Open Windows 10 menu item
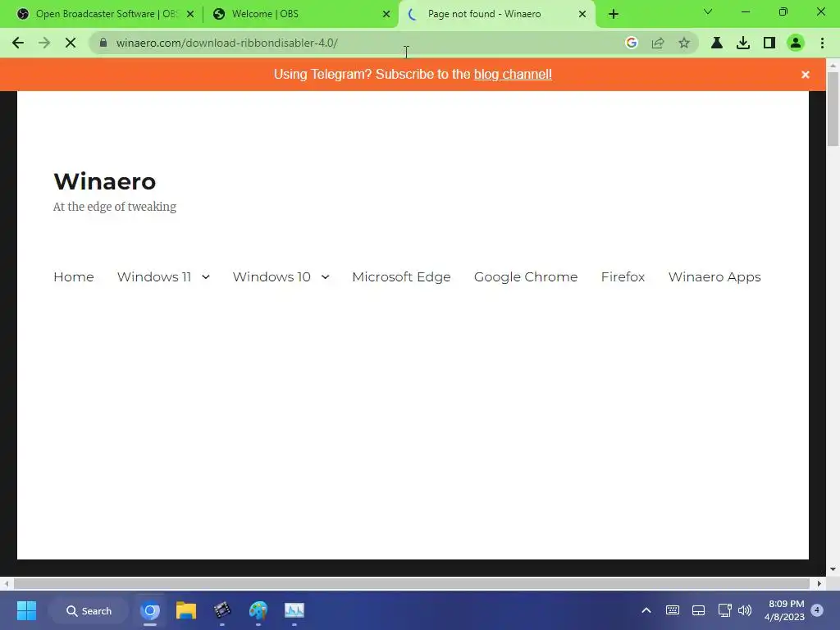 (271, 277)
